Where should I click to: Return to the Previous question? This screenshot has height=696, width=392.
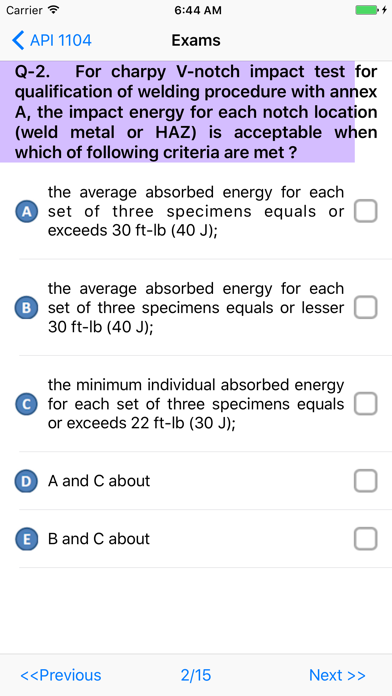click(61, 675)
